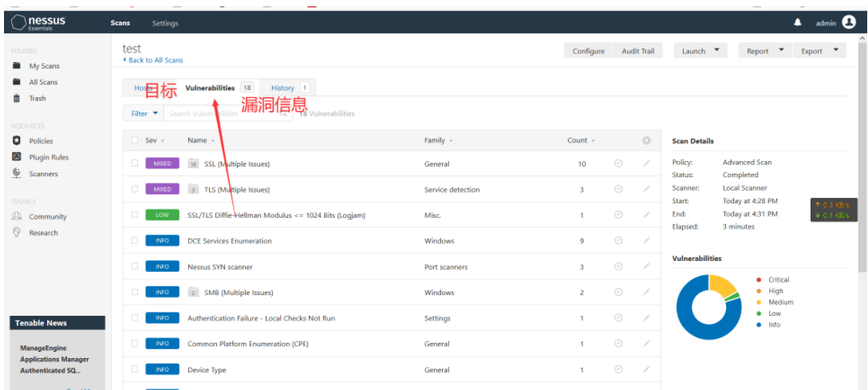This screenshot has width=868, height=390.
Task: Click the All Scans folder icon
Action: tap(17, 82)
